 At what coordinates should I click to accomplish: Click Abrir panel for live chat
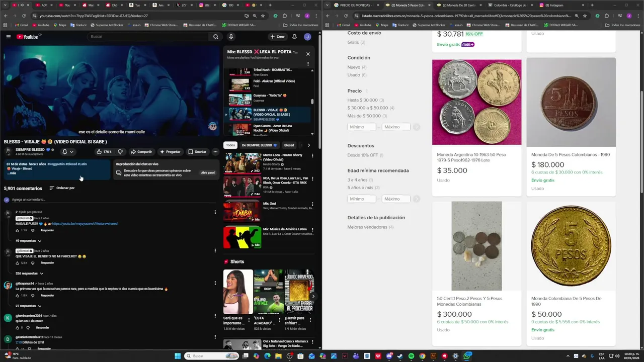[x=208, y=172]
